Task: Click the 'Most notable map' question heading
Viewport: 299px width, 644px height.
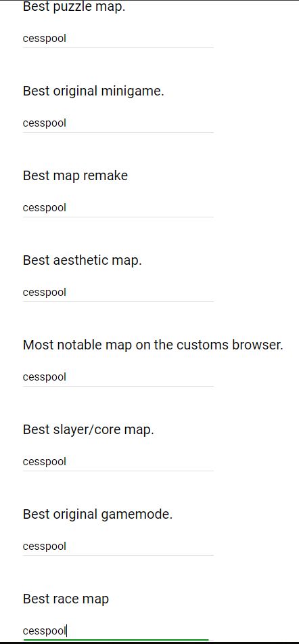Action: 153,345
